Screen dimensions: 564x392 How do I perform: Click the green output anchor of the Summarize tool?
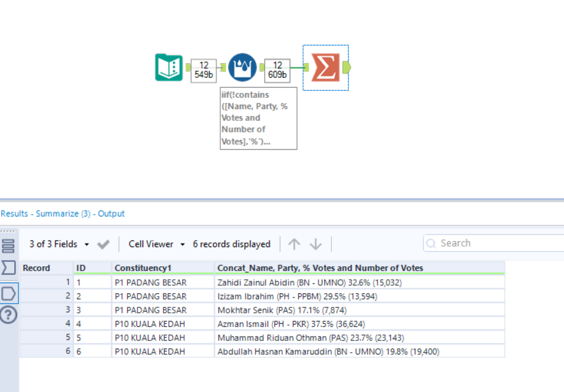pos(348,67)
